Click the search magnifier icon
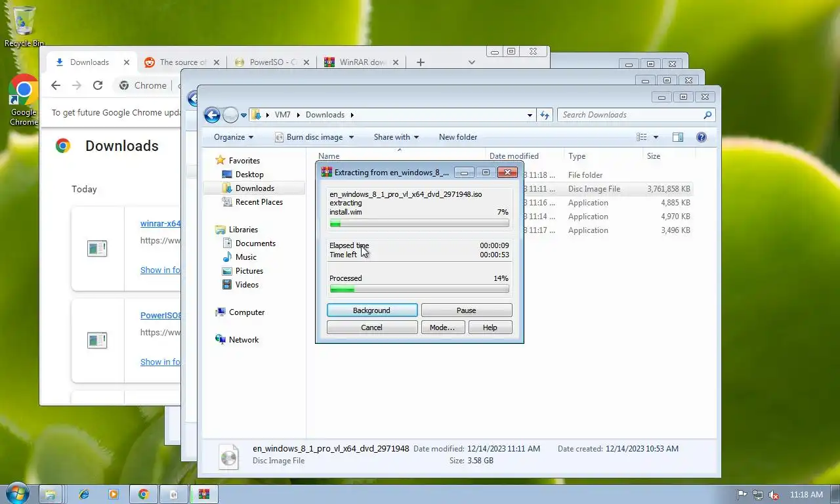This screenshot has width=840, height=504. (707, 115)
